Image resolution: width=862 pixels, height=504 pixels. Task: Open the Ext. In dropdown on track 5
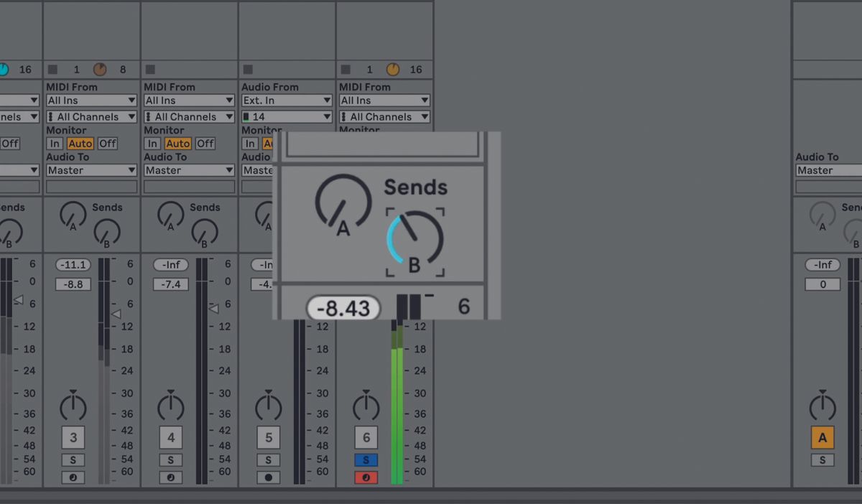point(286,101)
